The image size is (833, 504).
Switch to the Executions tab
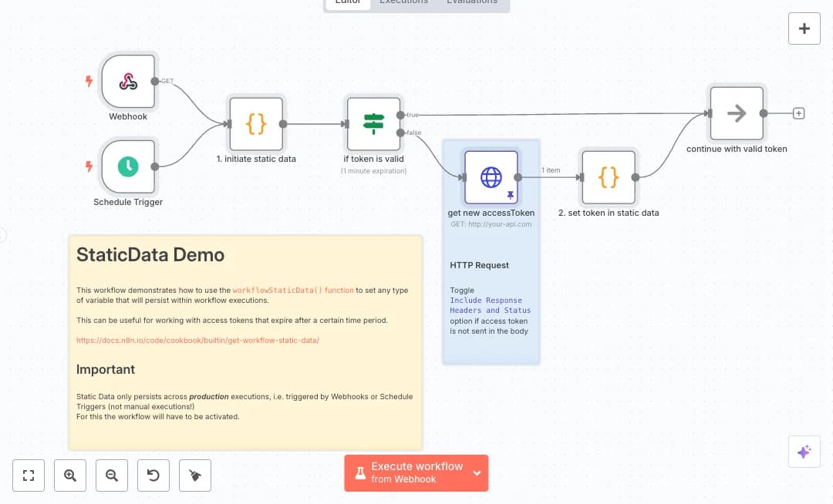[x=403, y=2]
